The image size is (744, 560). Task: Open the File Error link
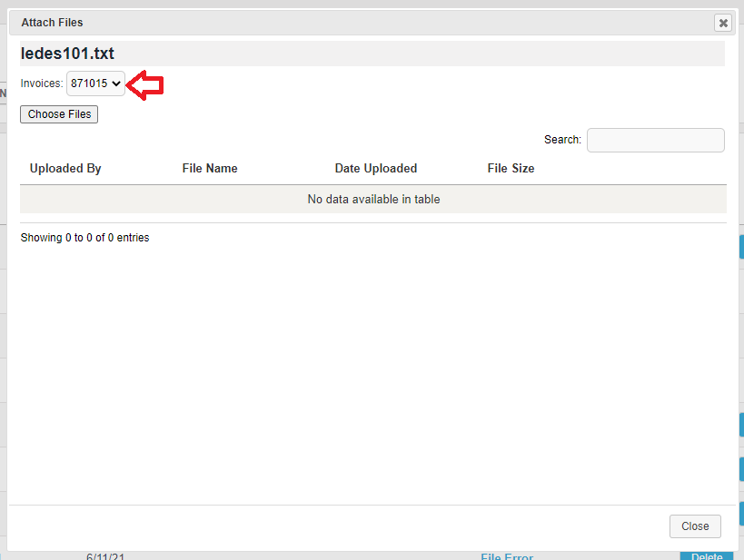507,556
